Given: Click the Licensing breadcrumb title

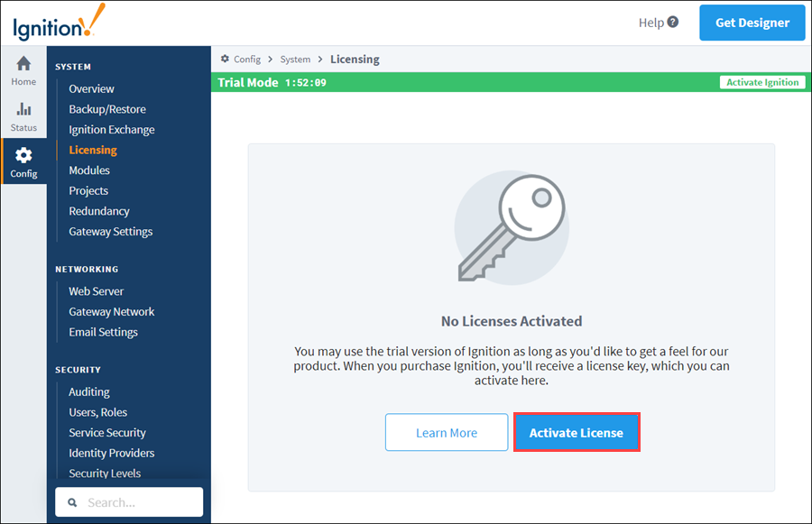Looking at the screenshot, I should (355, 59).
